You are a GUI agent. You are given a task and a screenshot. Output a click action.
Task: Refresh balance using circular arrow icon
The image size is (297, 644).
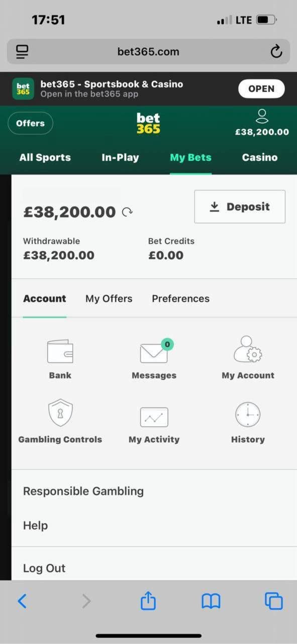[127, 212]
